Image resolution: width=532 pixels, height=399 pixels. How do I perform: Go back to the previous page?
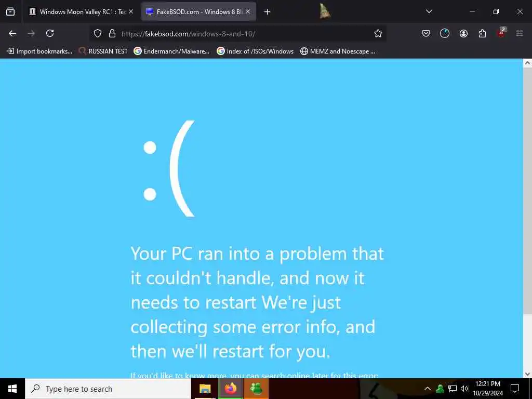pos(12,33)
